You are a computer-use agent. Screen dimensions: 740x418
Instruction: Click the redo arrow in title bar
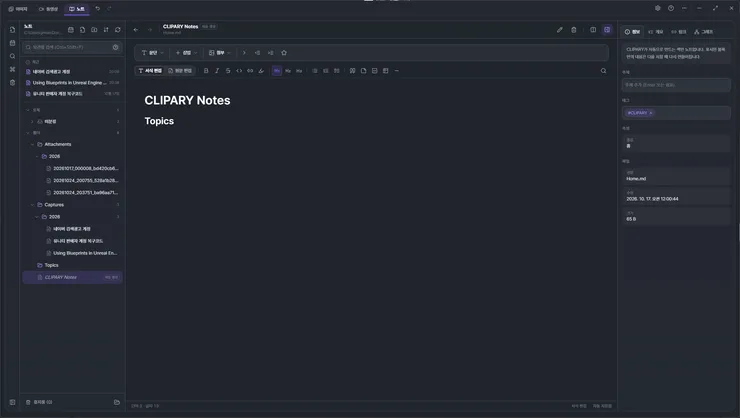[109, 8]
